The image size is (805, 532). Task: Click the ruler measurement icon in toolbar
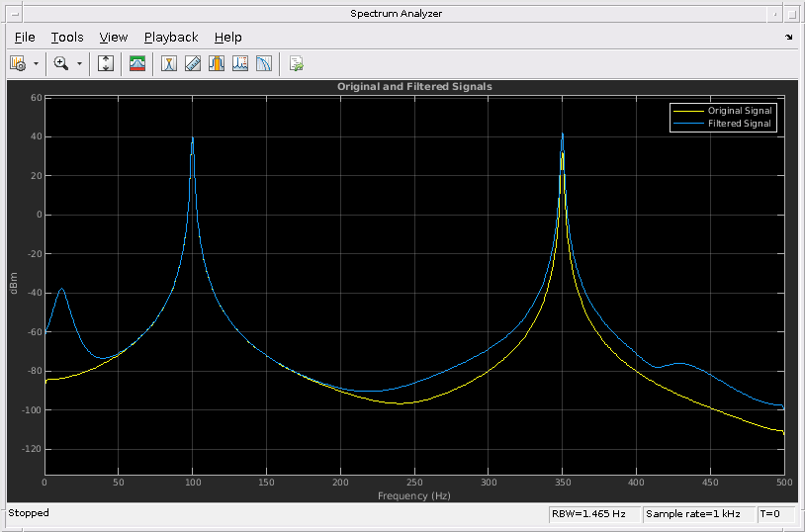click(193, 63)
